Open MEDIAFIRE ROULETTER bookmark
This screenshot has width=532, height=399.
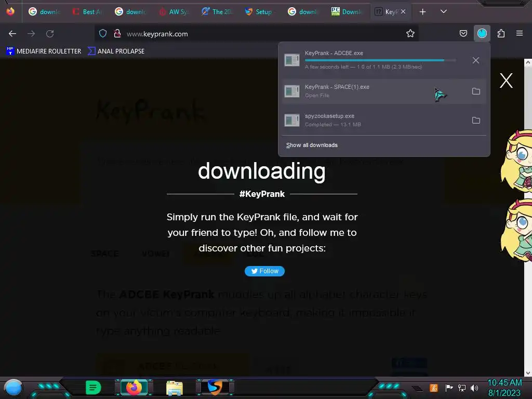(44, 51)
